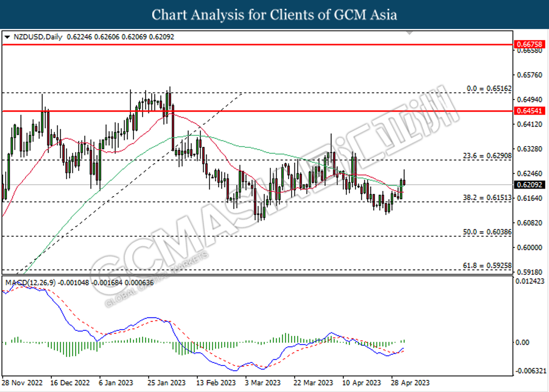Viewport: 549px width, 392px height.
Task: Click Fibonacci label 0.0 = 0.65162
Action: [x=489, y=89]
